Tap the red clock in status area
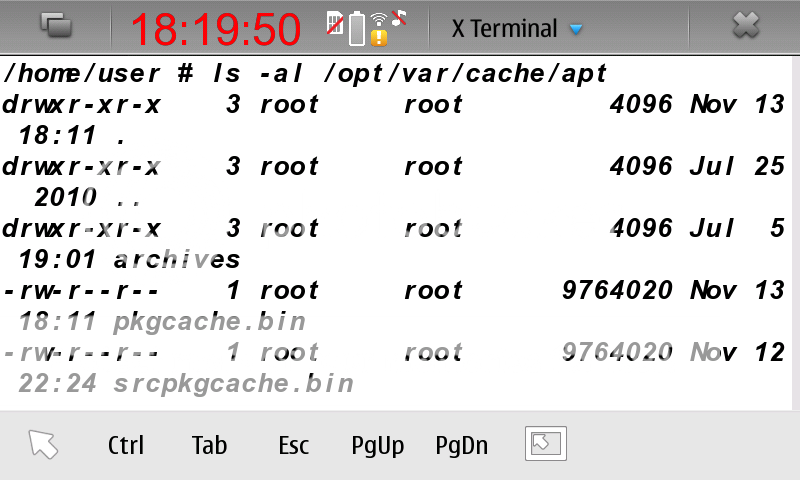 [x=215, y=29]
